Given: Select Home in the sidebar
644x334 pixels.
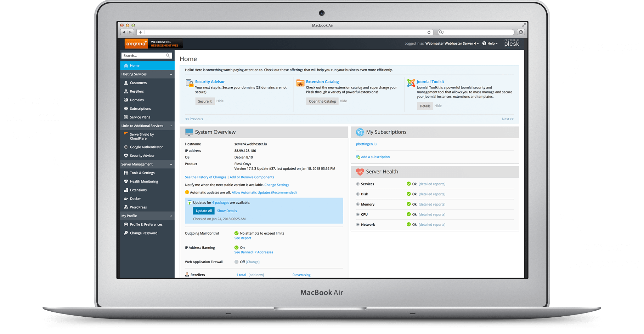Looking at the screenshot, I should [x=147, y=65].
